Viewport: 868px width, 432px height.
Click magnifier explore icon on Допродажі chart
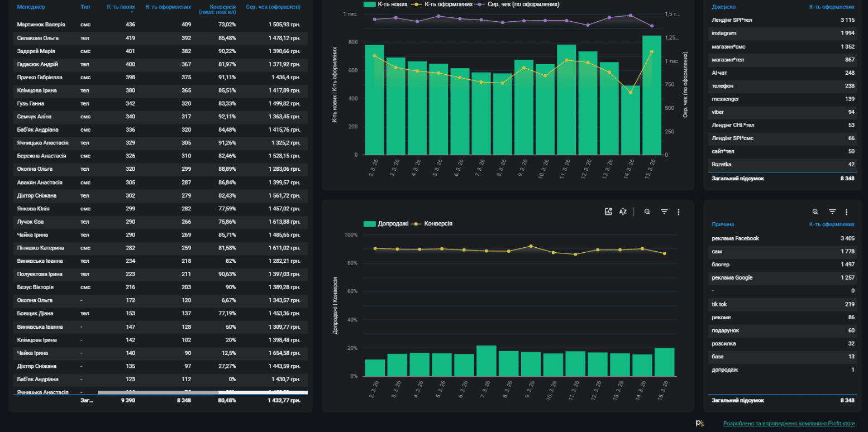tap(647, 212)
